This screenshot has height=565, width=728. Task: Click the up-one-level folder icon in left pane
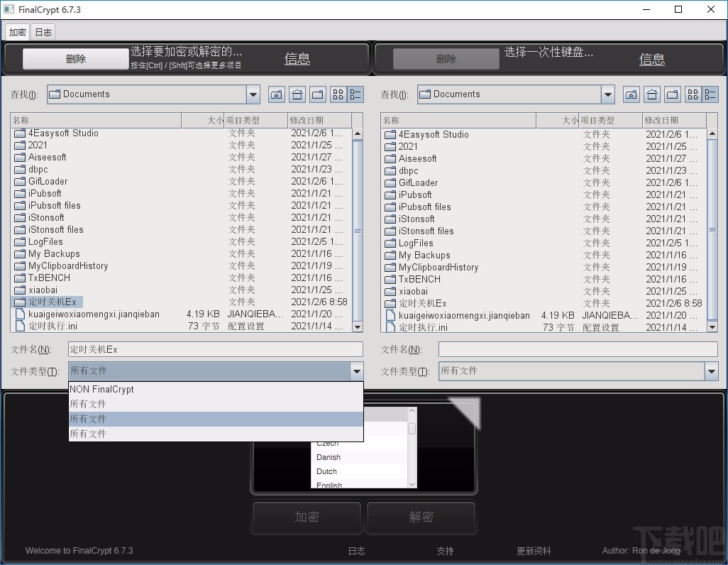[276, 94]
